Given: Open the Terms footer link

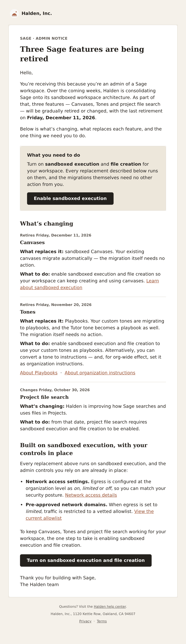Looking at the screenshot, I should (102, 621).
